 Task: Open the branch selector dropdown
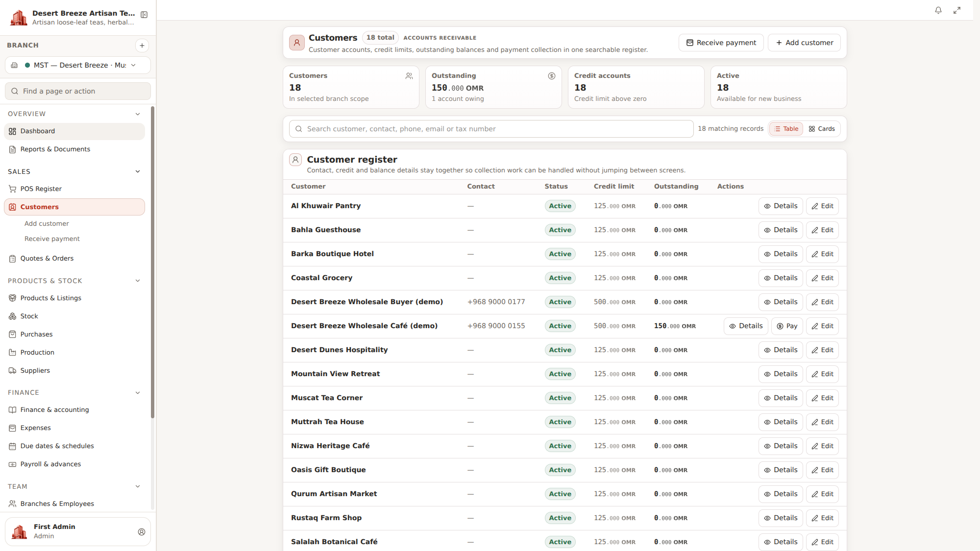pos(78,65)
